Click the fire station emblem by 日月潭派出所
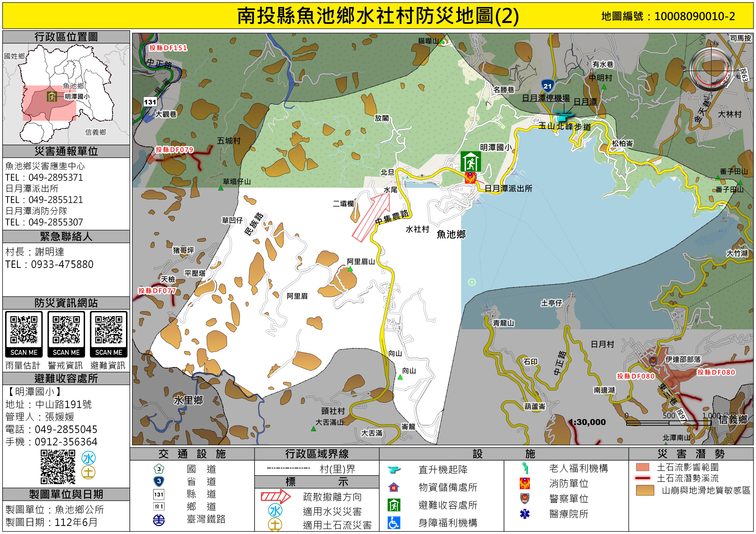The height and width of the screenshot is (534, 756). pos(470,178)
